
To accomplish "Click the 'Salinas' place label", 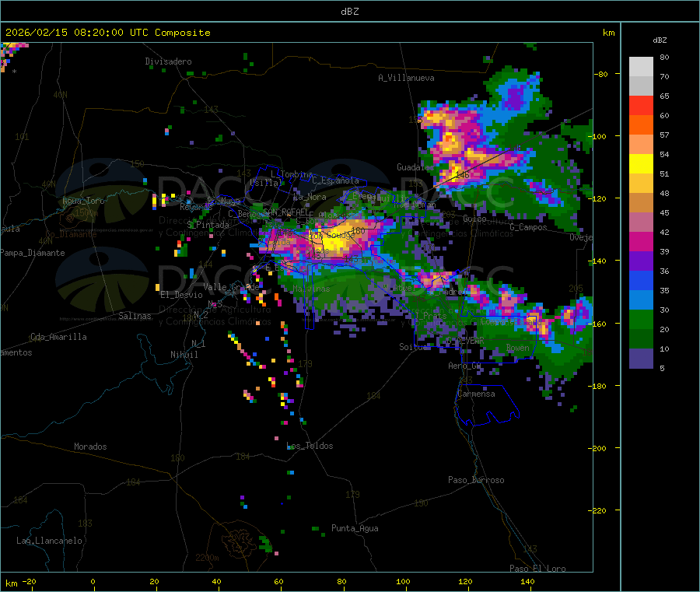I will (x=135, y=316).
